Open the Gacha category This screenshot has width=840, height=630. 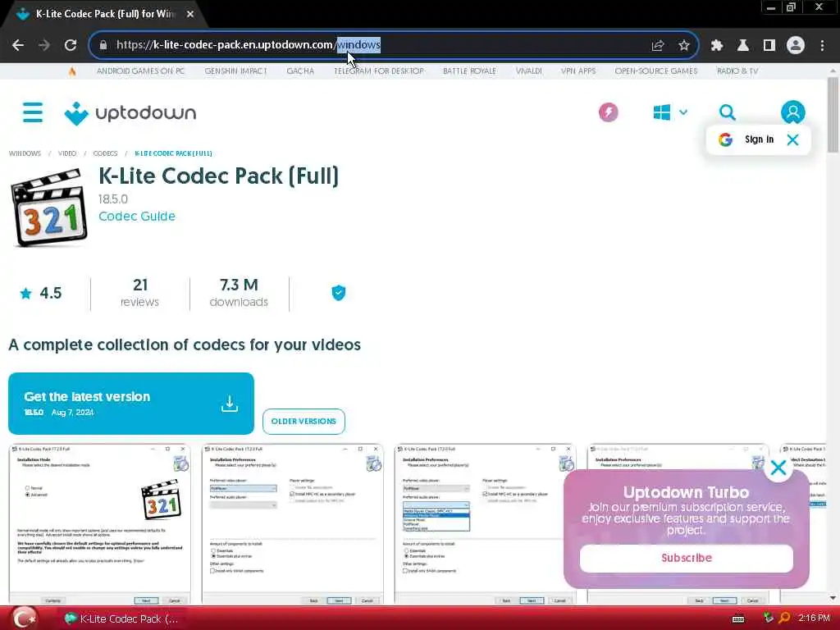tap(300, 71)
